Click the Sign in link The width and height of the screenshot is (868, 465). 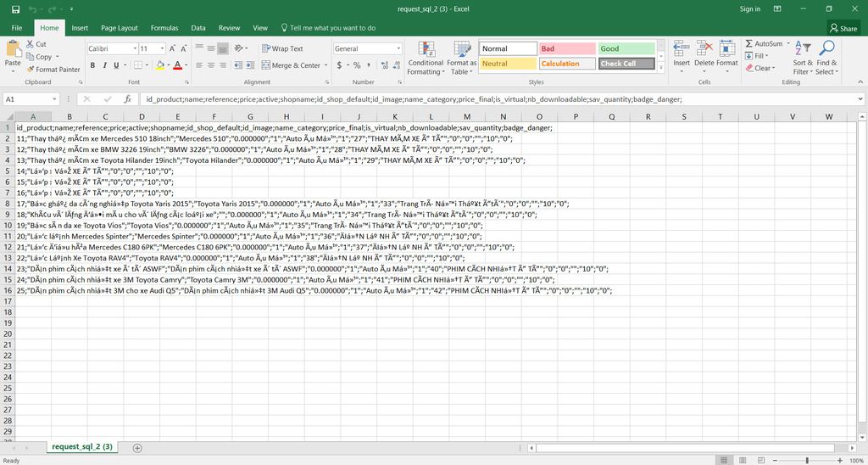[750, 8]
